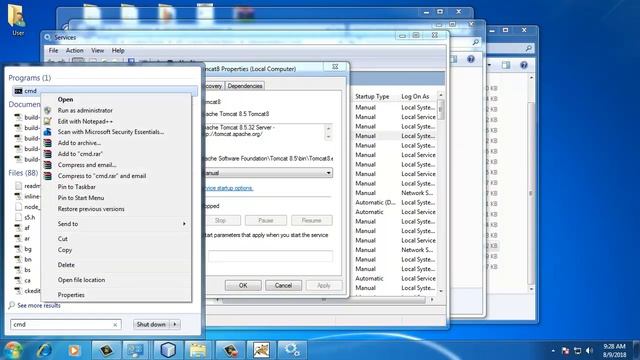640x360 pixels.
Task: Click the help icon in the far-right Explorer window
Action: pyautogui.click(x=524, y=65)
